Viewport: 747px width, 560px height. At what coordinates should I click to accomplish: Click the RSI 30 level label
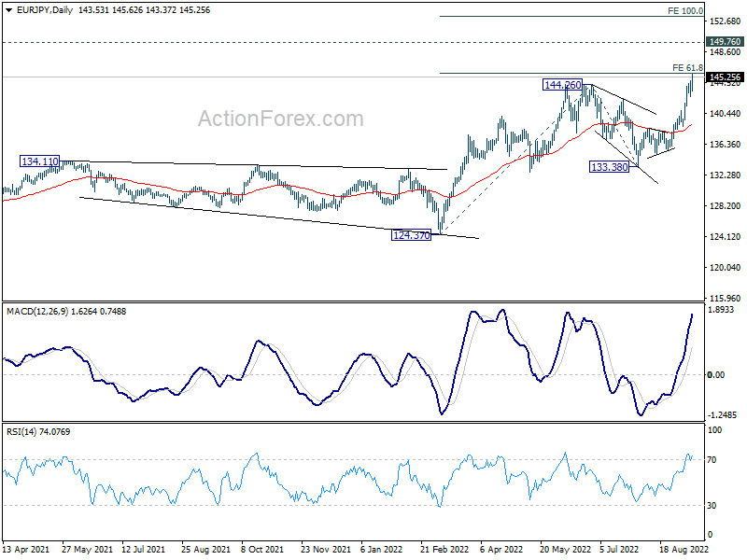[x=712, y=506]
